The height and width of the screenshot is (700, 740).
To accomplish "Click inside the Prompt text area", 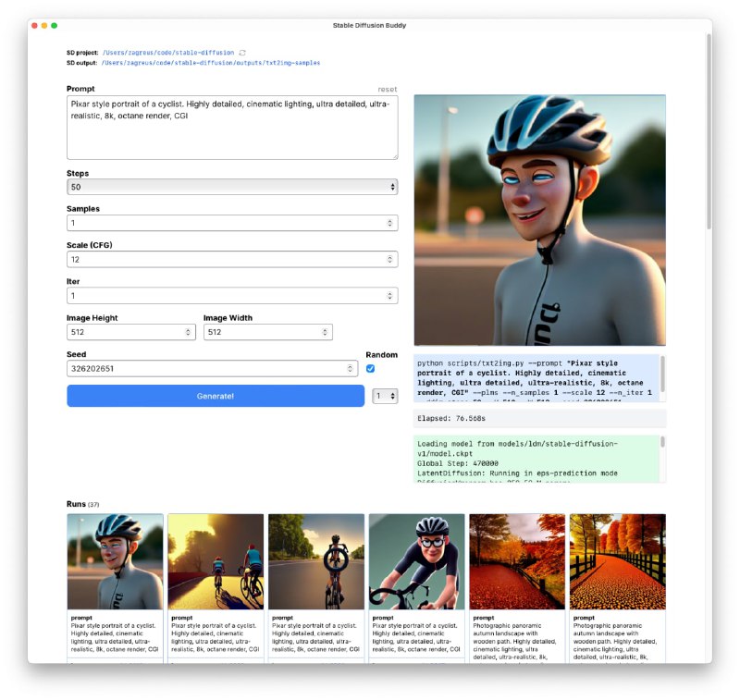I will (231, 128).
